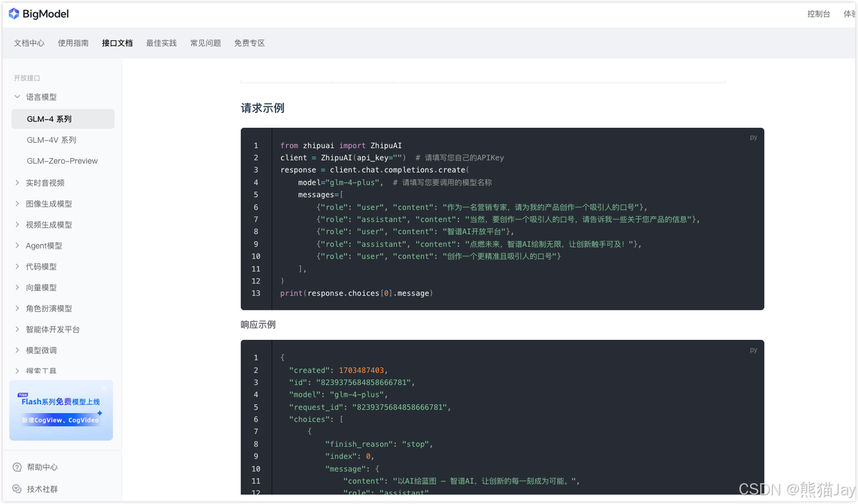Open 使用指南 tab
The width and height of the screenshot is (858, 504).
pyautogui.click(x=73, y=43)
